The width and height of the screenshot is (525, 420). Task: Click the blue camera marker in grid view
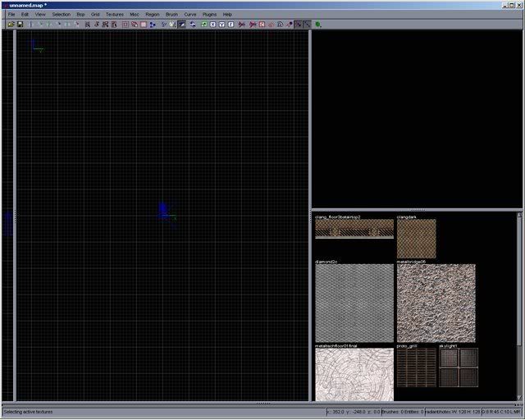click(163, 210)
